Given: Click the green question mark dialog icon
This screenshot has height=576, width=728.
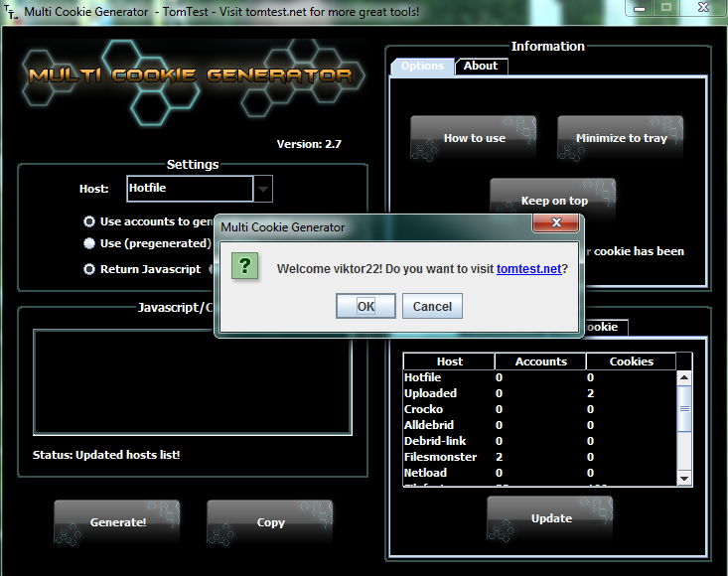Looking at the screenshot, I should [x=244, y=266].
